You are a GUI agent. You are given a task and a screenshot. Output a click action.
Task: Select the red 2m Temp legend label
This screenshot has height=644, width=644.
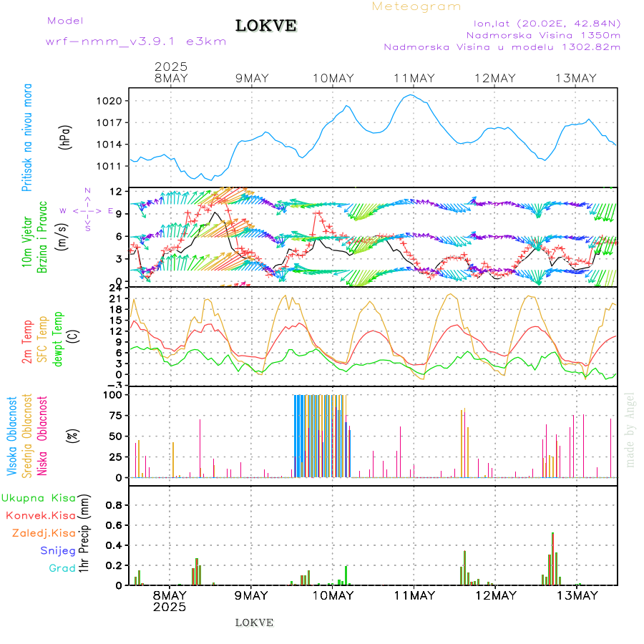click(x=28, y=342)
